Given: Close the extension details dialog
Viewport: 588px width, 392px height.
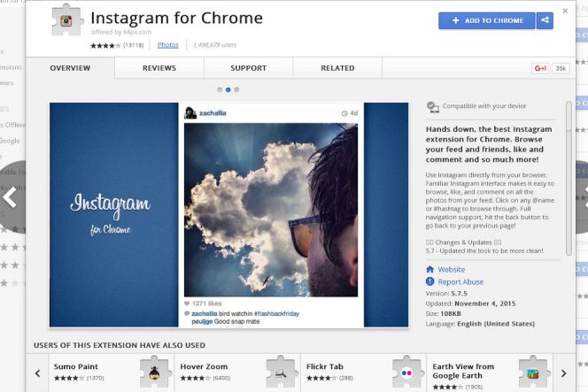Looking at the screenshot, I should point(565,11).
